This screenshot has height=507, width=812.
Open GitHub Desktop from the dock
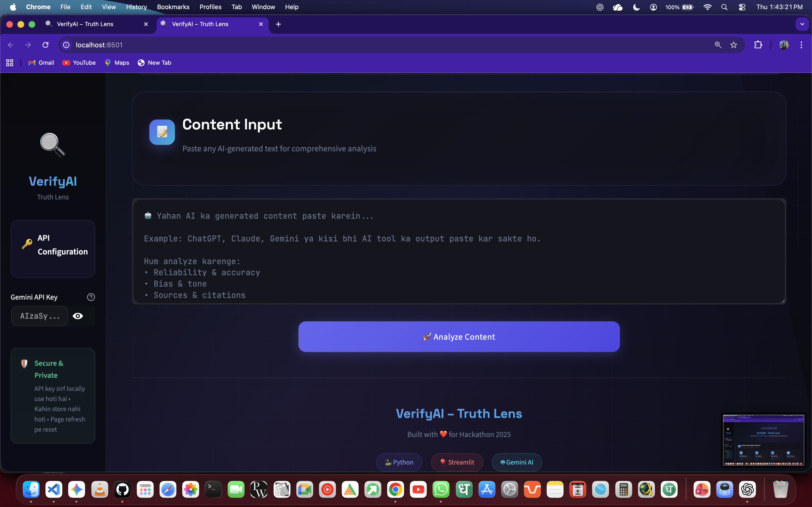pos(122,490)
